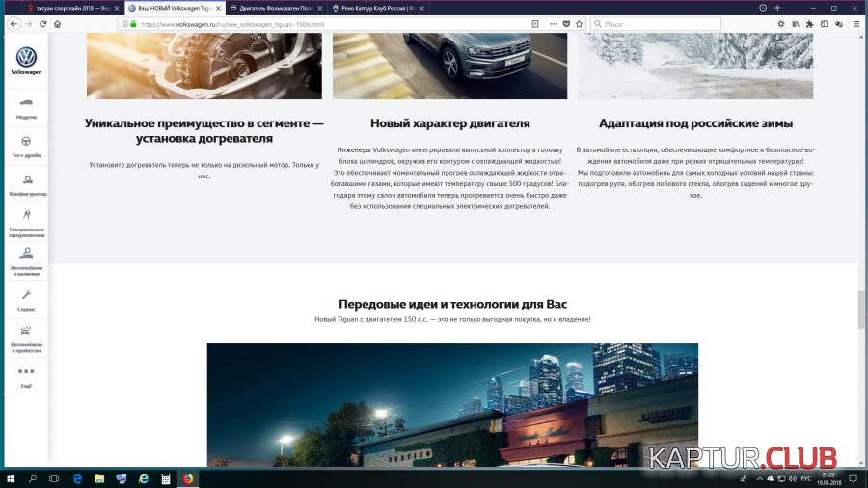868x488 pixels.
Task: Save page to Pocket icon
Action: [x=566, y=24]
